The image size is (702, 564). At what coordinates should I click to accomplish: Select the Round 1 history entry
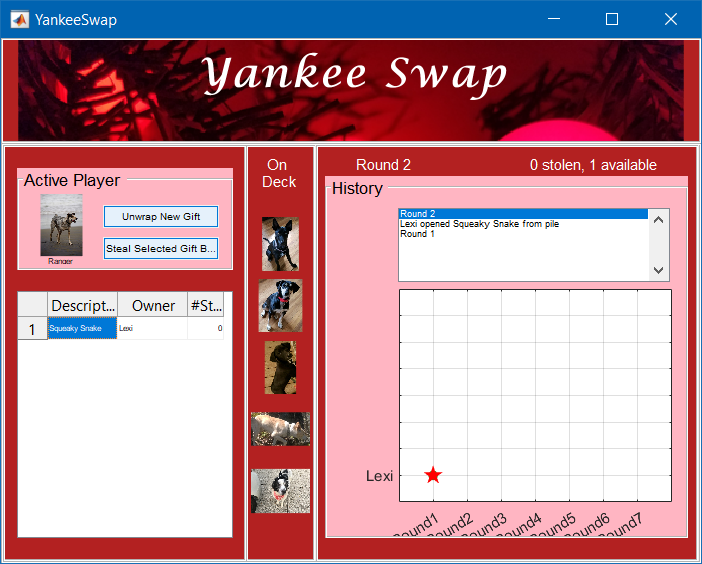coord(418,234)
